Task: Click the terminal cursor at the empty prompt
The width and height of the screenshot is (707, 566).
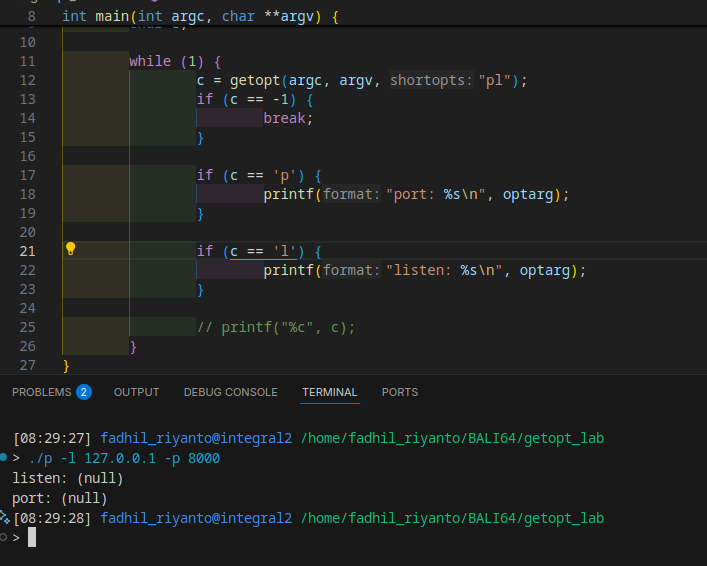Action: tap(32, 538)
